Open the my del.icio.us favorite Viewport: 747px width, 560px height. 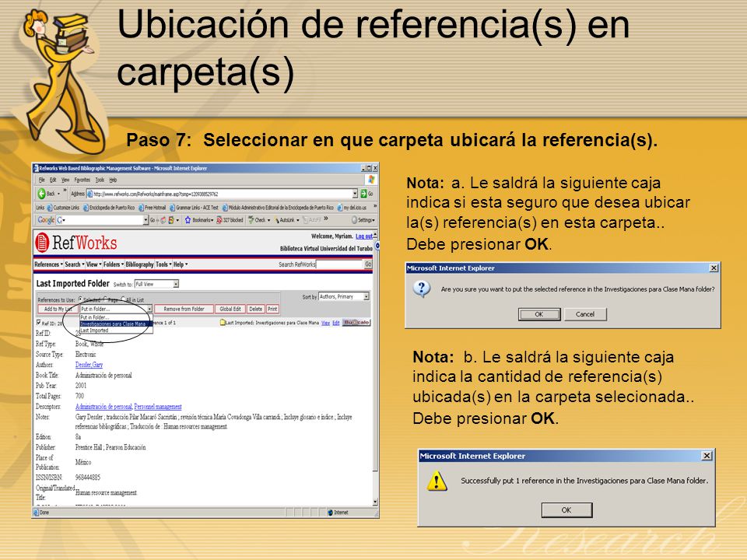pyautogui.click(x=352, y=208)
